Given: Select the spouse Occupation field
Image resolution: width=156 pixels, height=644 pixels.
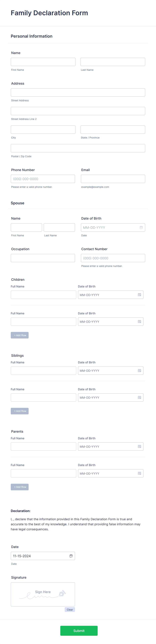Looking at the screenshot, I should [x=43, y=258].
